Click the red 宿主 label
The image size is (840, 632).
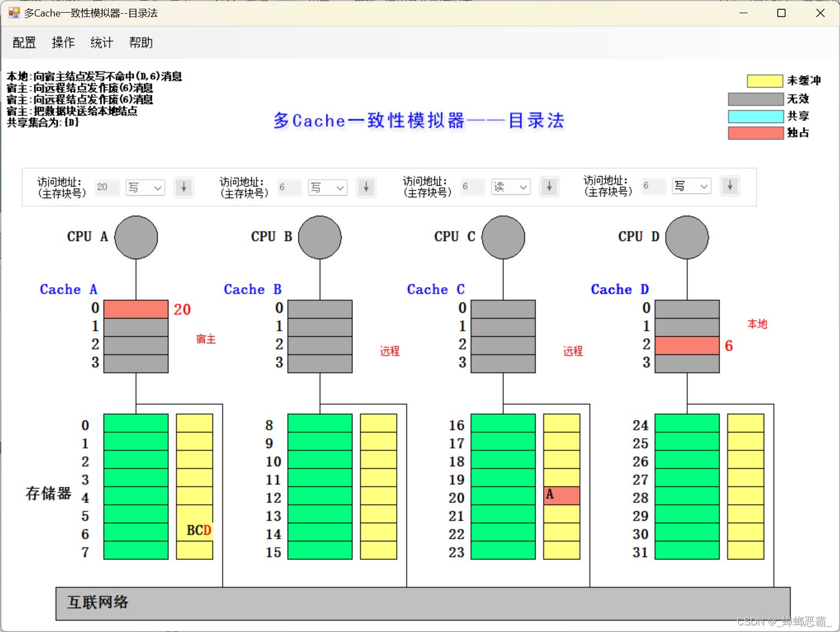click(x=206, y=339)
